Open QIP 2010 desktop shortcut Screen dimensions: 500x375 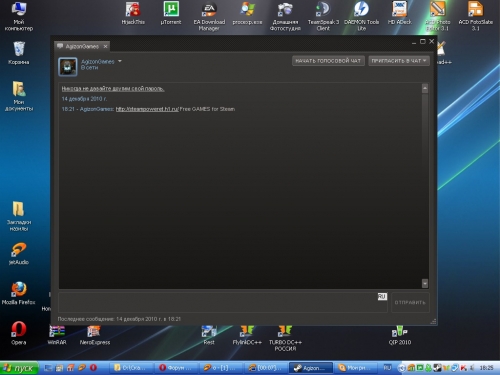(x=400, y=335)
